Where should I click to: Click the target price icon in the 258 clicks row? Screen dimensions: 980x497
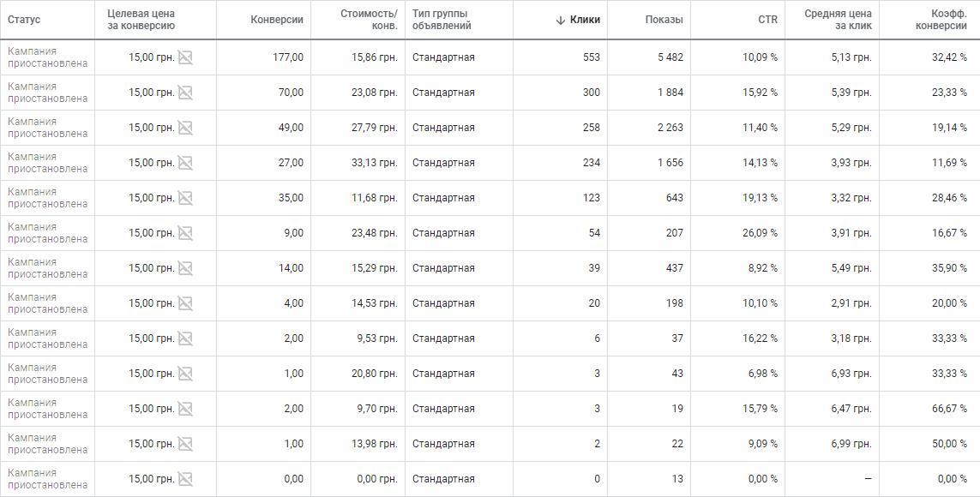(x=185, y=128)
